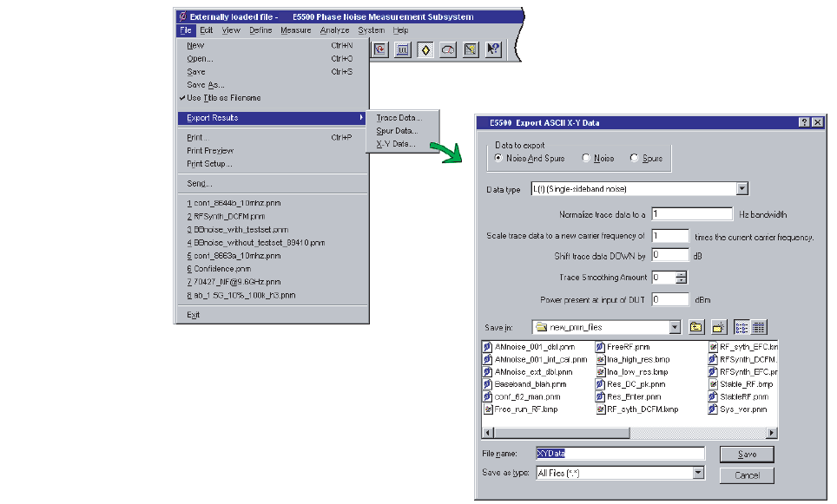Switch file pane to list view
837x504 pixels.
click(742, 327)
